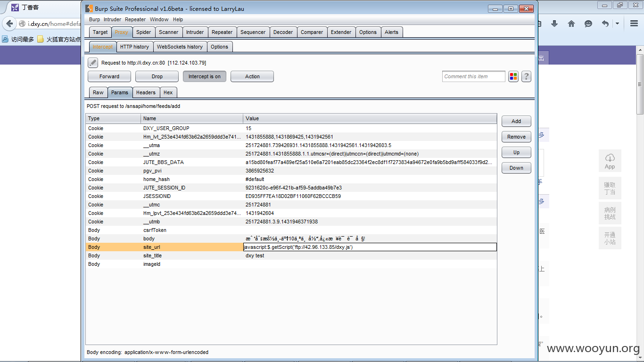The width and height of the screenshot is (644, 362).
Task: Open 火狐官方站点 bookmark folder
Action: [x=59, y=40]
